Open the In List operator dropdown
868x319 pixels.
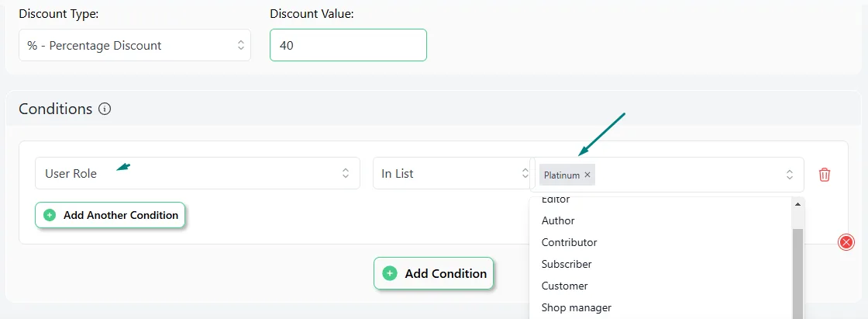click(x=450, y=173)
